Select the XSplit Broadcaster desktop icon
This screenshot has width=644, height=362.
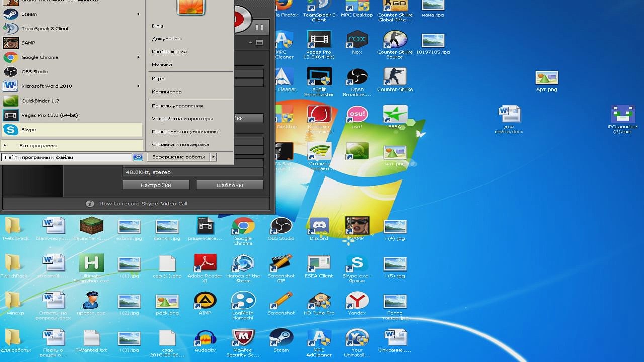(319, 82)
